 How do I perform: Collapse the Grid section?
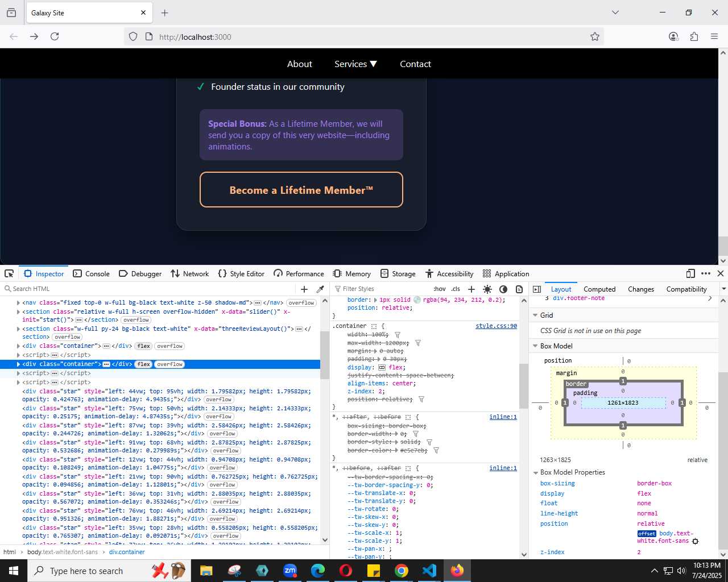click(x=535, y=315)
